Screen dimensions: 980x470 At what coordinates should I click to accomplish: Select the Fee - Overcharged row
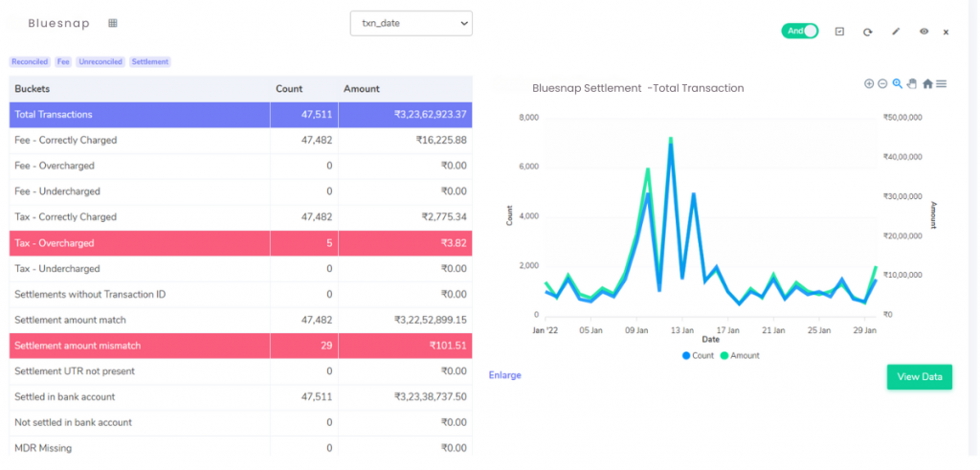click(x=240, y=167)
